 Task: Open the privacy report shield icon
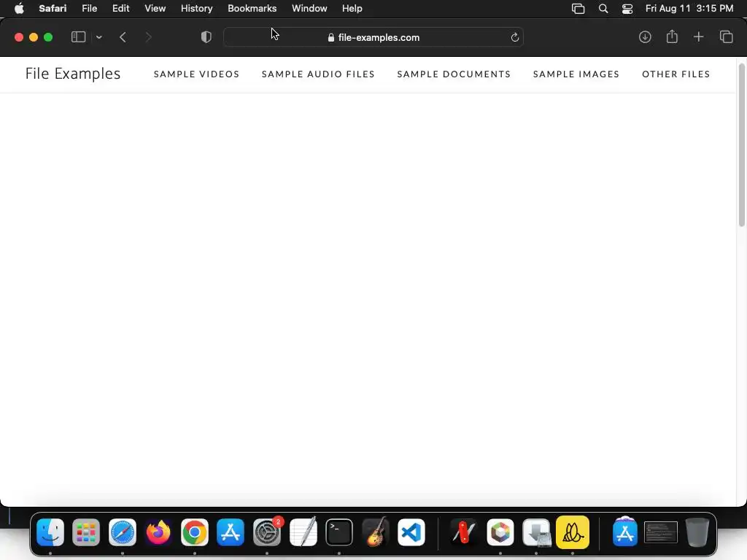click(x=206, y=37)
